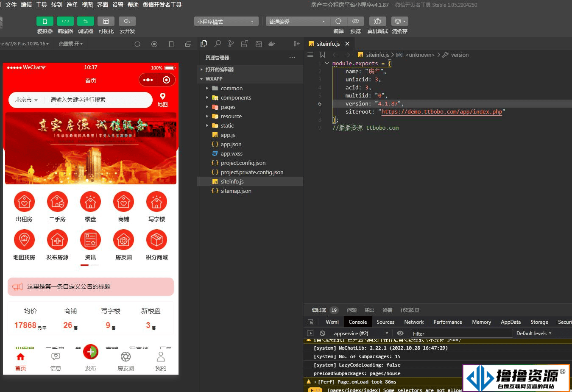The width and height of the screenshot is (572, 392).
Task: Expand the components folder
Action: [x=251, y=97]
